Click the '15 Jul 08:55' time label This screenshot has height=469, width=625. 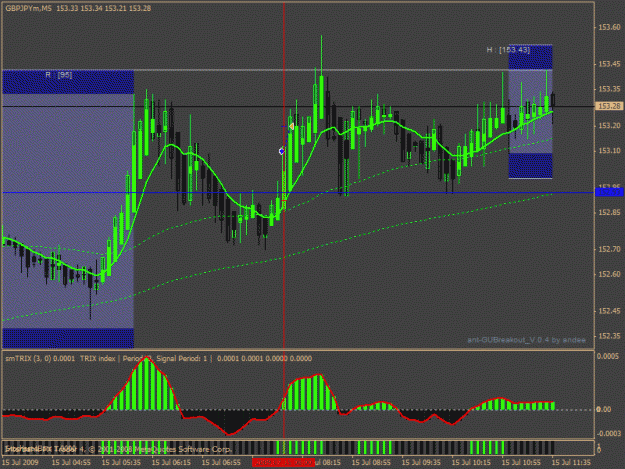pos(371,462)
